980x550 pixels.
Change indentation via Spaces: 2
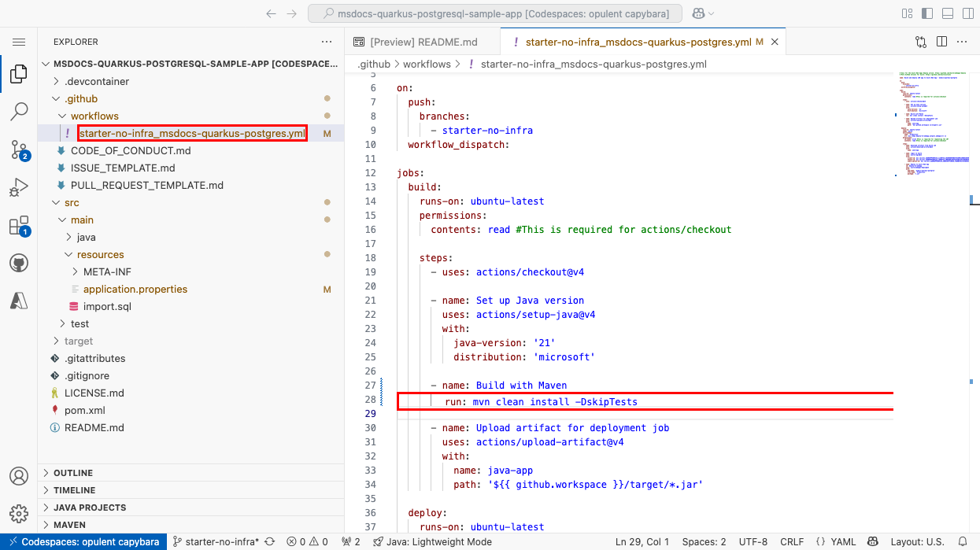[704, 541]
